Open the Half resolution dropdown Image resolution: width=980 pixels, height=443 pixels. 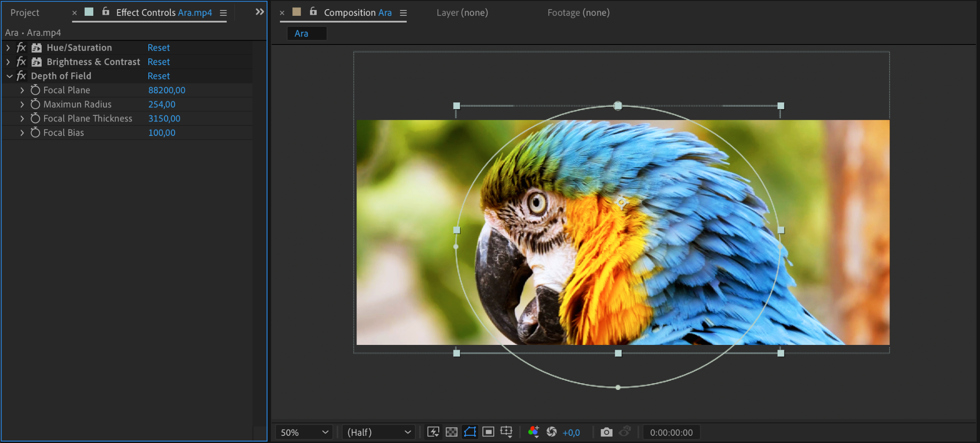click(379, 432)
